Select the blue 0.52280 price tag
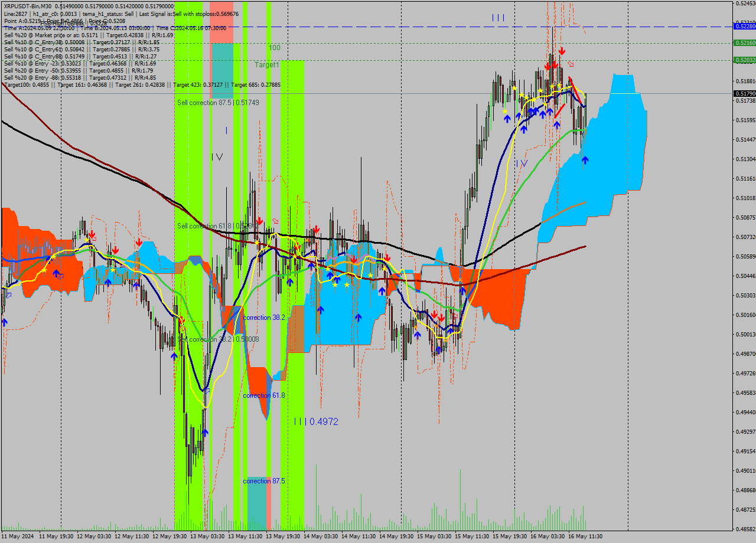The image size is (756, 543). click(744, 26)
